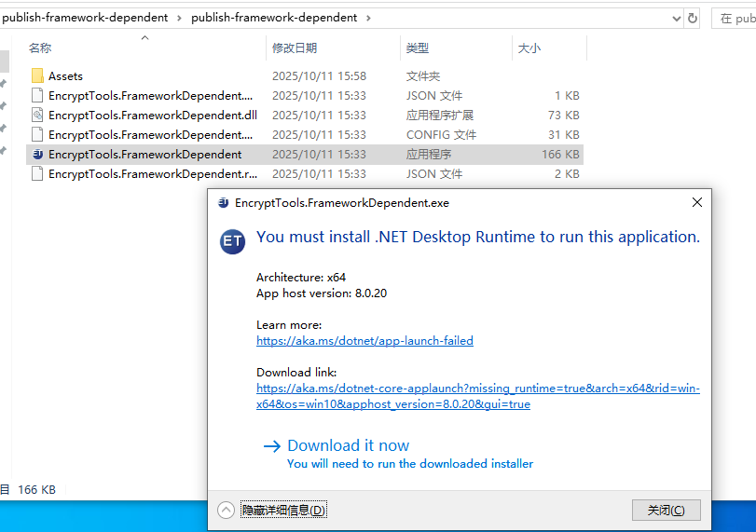This screenshot has width=756, height=532.
Task: Select the 2 KB JSON file icon
Action: pos(37,173)
